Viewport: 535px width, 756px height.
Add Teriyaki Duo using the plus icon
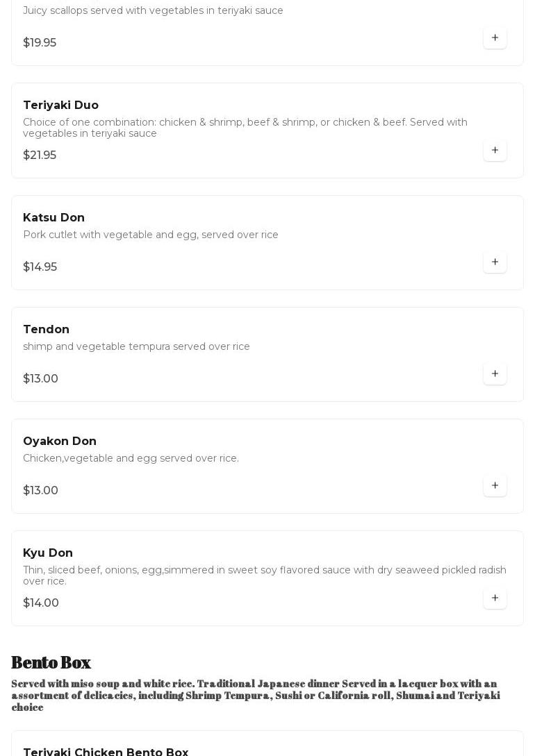495,151
